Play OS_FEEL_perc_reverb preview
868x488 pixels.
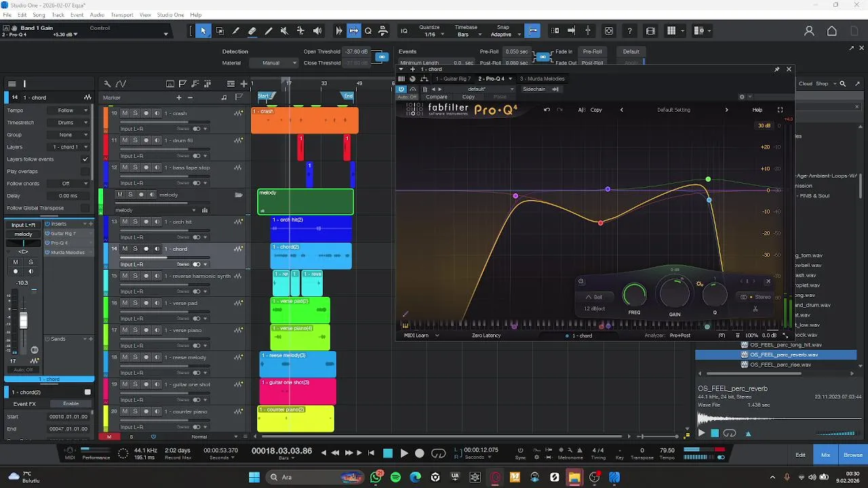(x=701, y=433)
